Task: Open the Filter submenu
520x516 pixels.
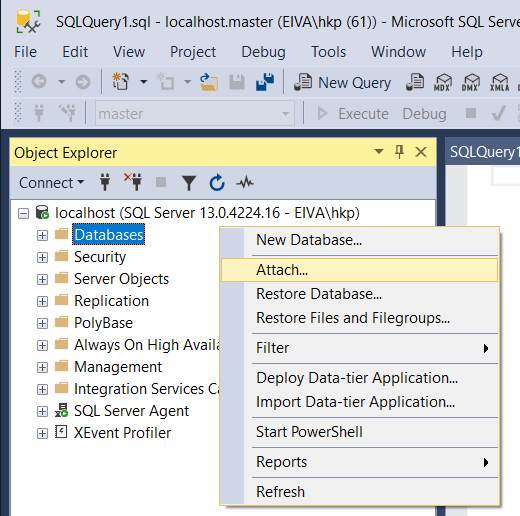Action: [359, 348]
